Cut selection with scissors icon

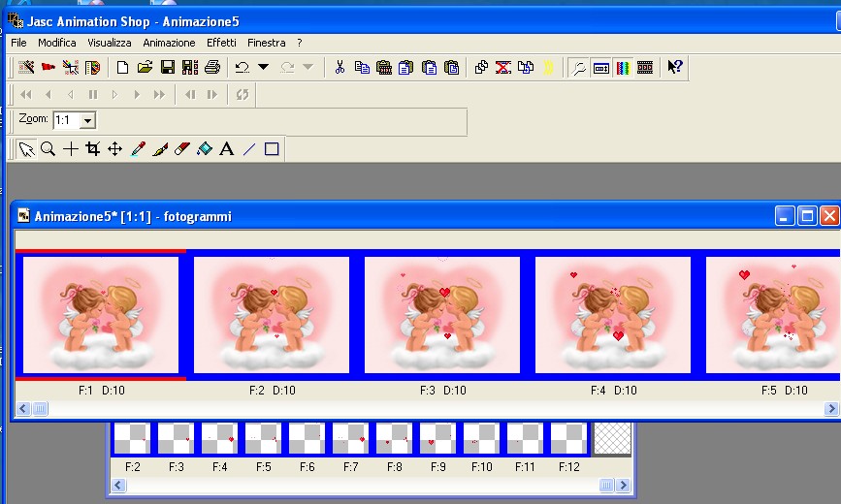(340, 67)
